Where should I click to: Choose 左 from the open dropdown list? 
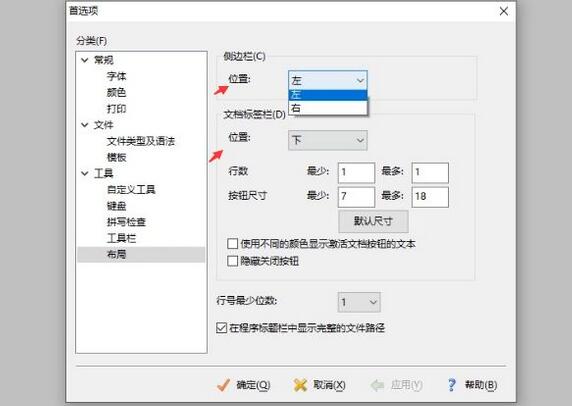[x=328, y=94]
